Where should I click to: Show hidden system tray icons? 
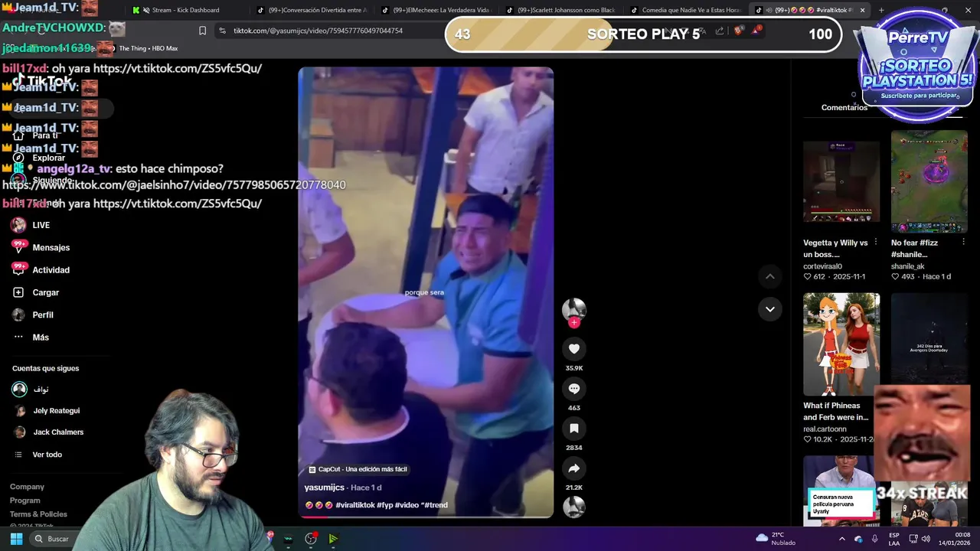[x=842, y=539]
